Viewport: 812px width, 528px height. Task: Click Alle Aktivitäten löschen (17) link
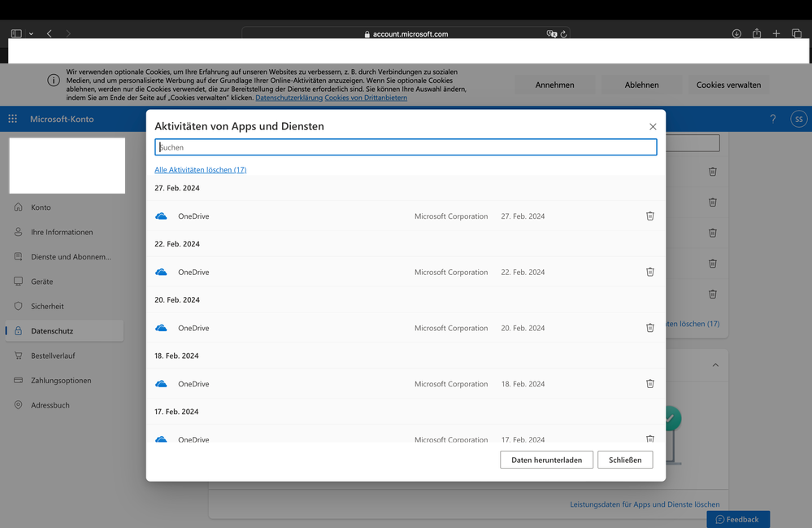coord(201,169)
